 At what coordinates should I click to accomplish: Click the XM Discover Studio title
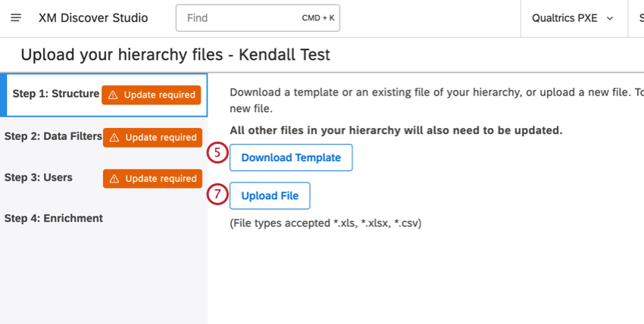click(x=93, y=18)
